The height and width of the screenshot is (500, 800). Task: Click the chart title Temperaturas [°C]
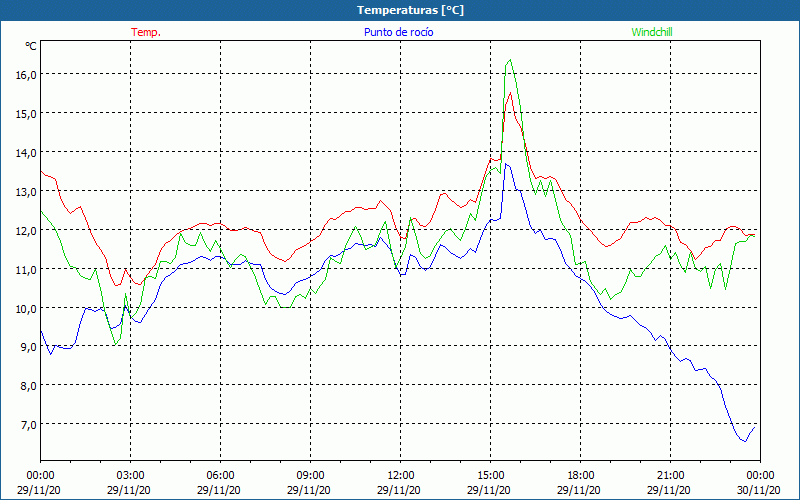coord(410,10)
